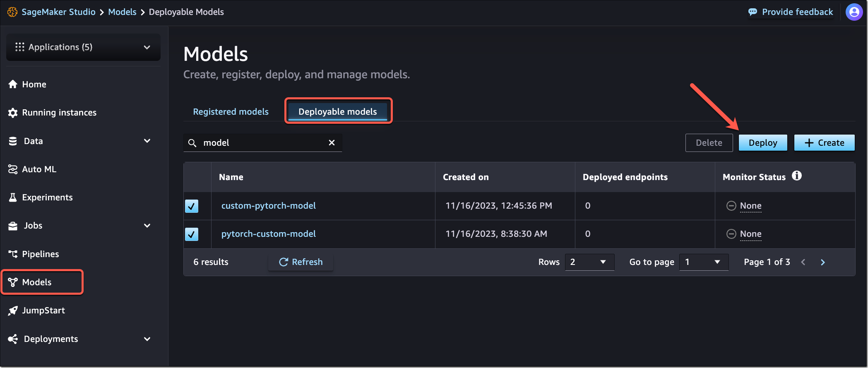Focus the model search input field
The height and width of the screenshot is (368, 868).
click(x=263, y=143)
